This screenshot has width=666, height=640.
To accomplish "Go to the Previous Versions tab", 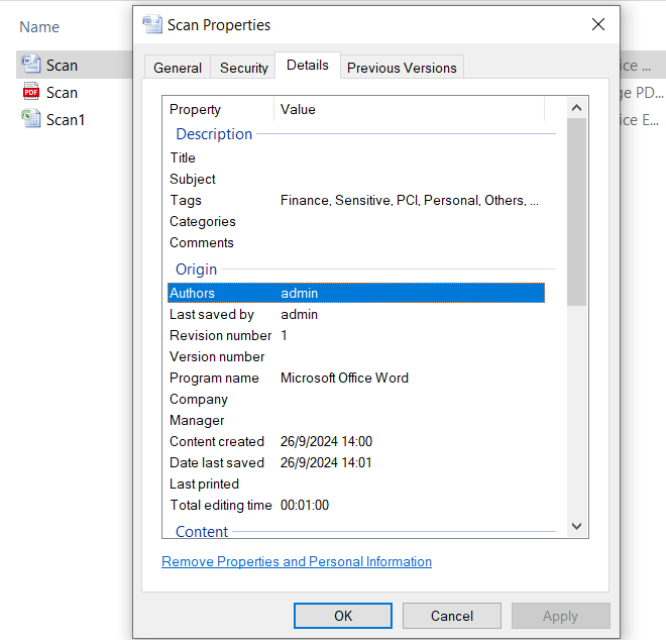I will point(401,68).
